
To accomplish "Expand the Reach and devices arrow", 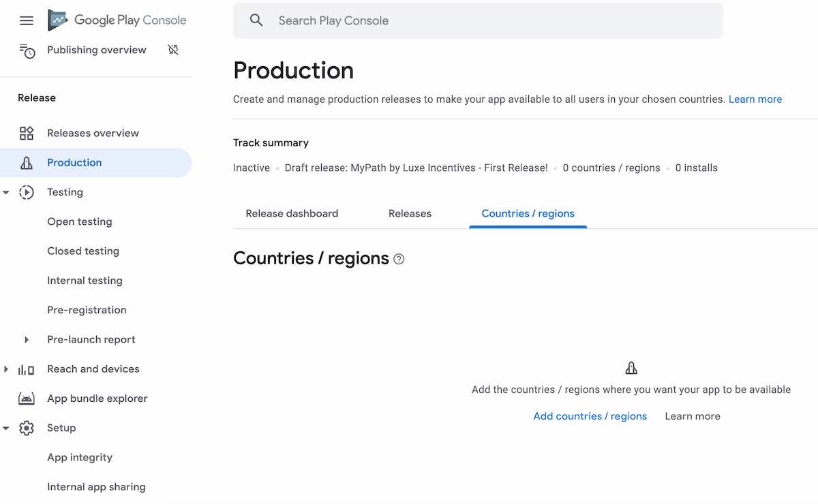I will coord(6,369).
